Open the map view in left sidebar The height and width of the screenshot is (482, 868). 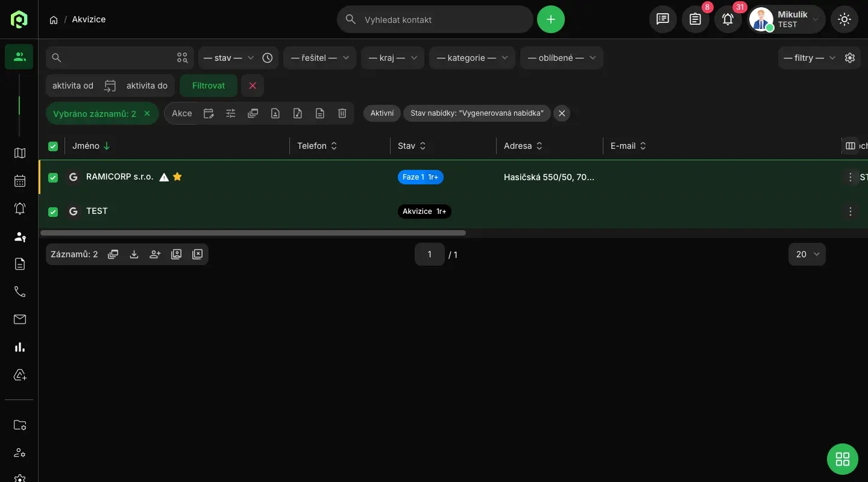click(x=20, y=153)
